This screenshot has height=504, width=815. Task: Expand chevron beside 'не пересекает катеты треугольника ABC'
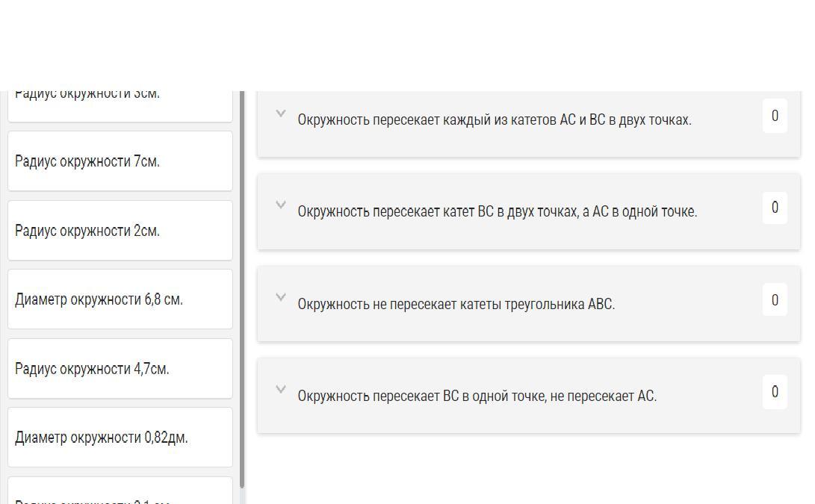tap(281, 298)
